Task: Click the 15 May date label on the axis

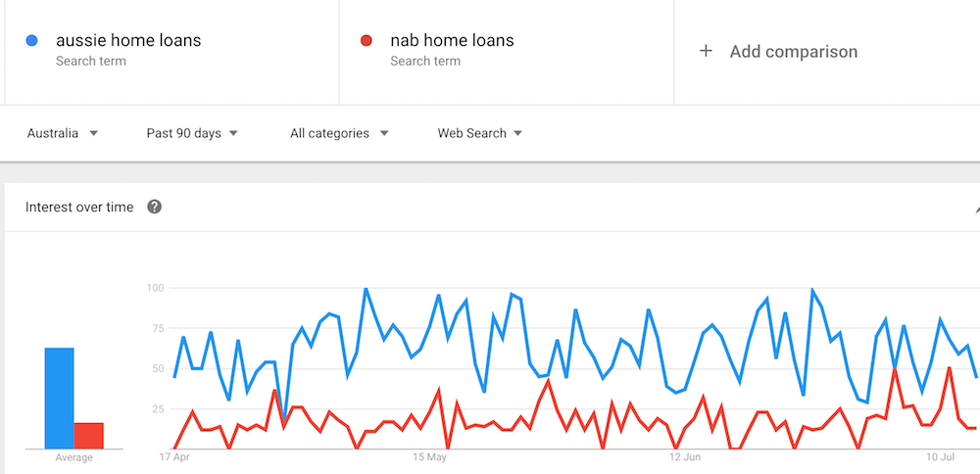Action: coord(430,457)
